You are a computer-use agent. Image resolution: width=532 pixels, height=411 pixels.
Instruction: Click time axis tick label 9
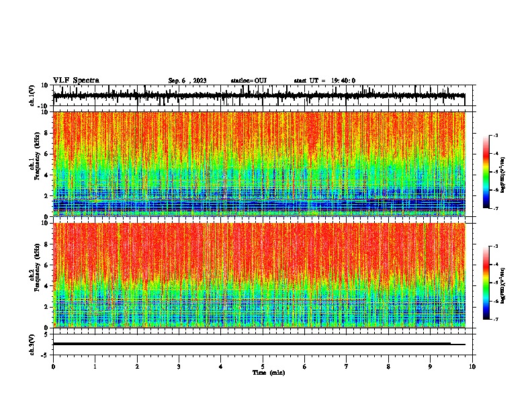tap(430, 366)
